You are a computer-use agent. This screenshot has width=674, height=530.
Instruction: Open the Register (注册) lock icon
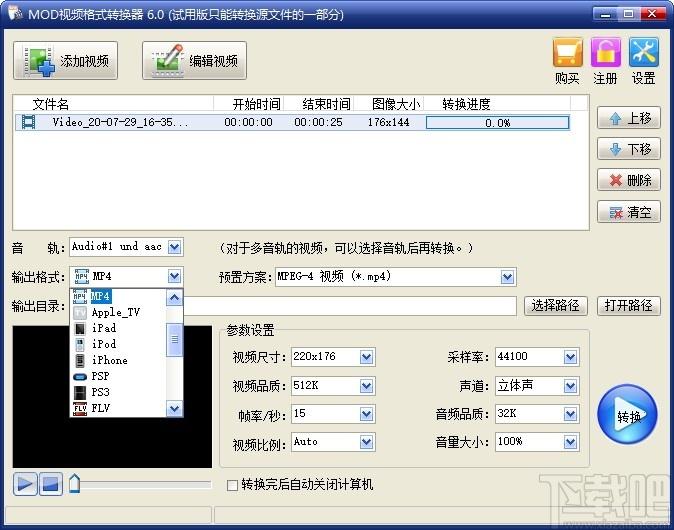pos(605,60)
